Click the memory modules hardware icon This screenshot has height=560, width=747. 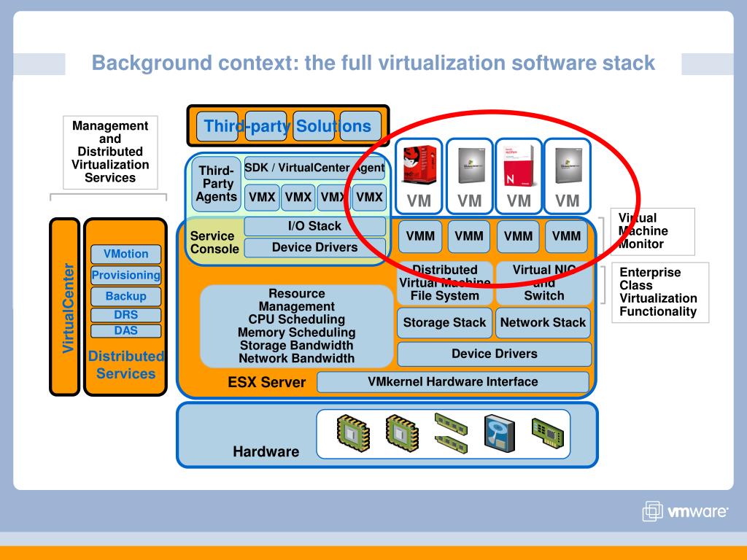pyautogui.click(x=451, y=433)
